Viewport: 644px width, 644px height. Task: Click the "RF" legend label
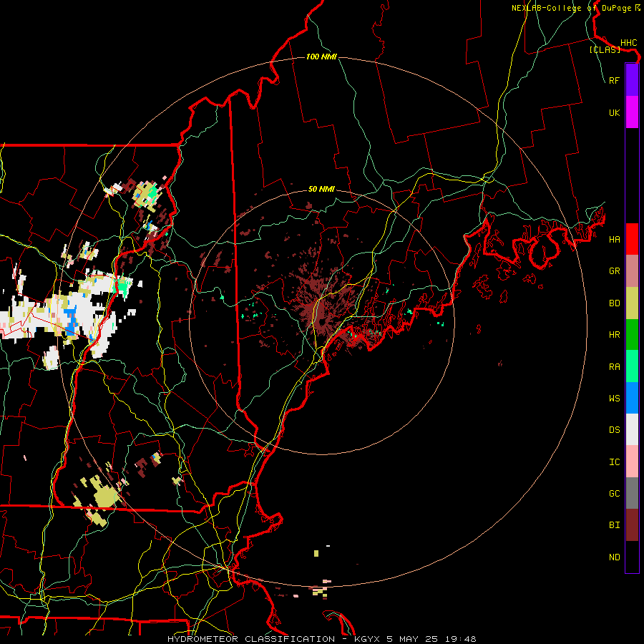614,80
